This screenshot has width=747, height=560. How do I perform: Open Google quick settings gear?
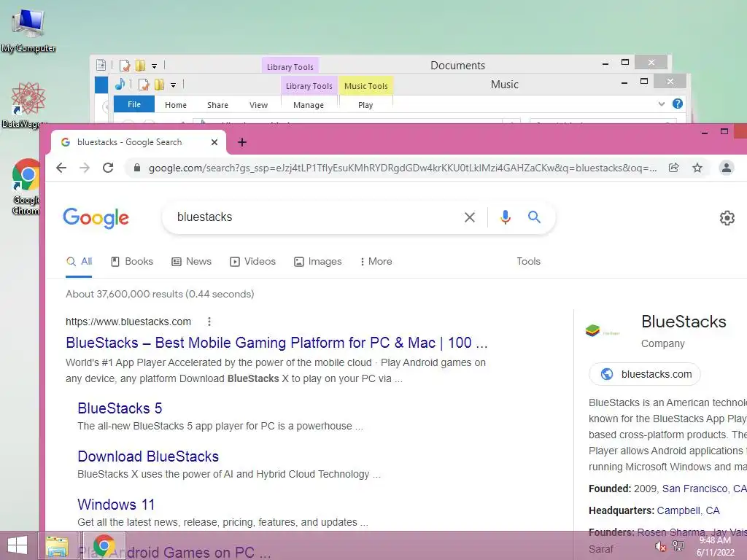tap(727, 217)
